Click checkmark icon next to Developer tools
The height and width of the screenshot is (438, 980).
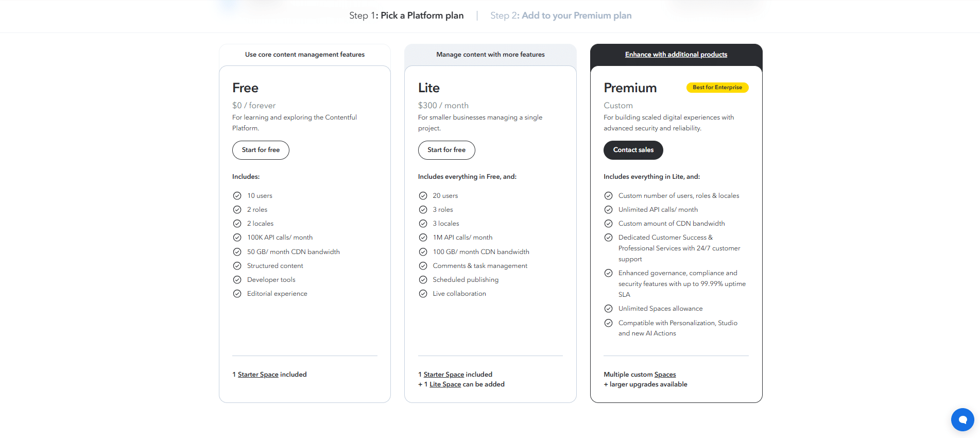[237, 280]
